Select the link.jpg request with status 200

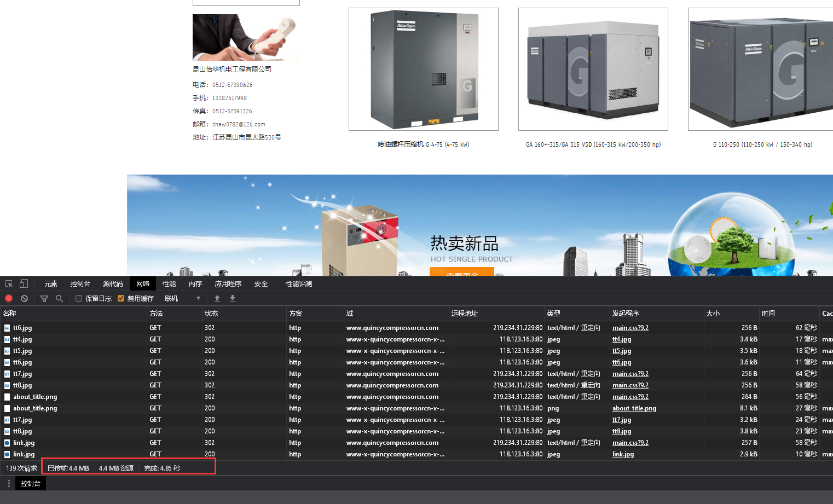coord(24,454)
